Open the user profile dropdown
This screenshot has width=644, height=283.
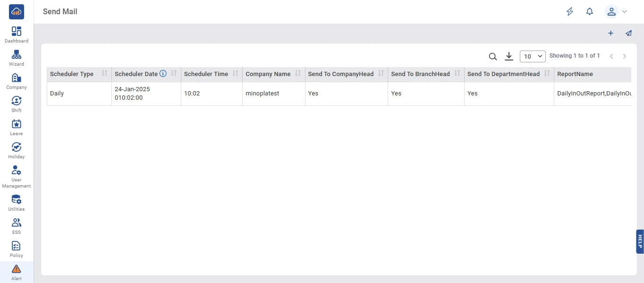point(616,12)
